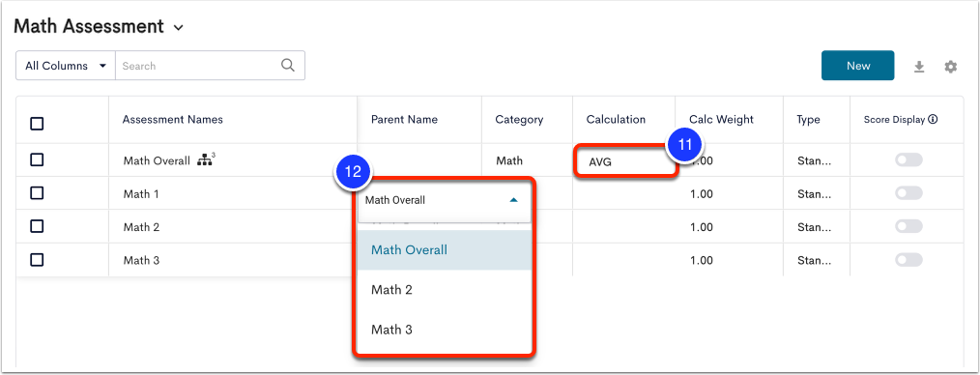Toggle Score Display for Math 2 row

pyautogui.click(x=908, y=227)
